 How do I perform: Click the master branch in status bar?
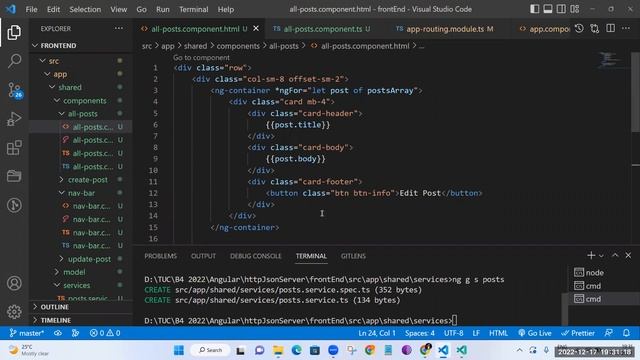click(27, 333)
